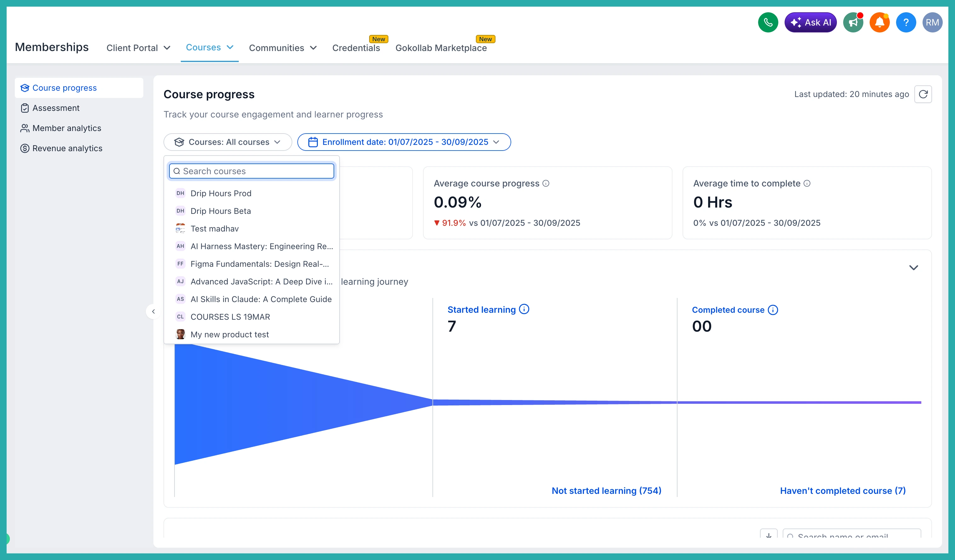
Task: Open the megaphone announcements icon
Action: coord(853,22)
